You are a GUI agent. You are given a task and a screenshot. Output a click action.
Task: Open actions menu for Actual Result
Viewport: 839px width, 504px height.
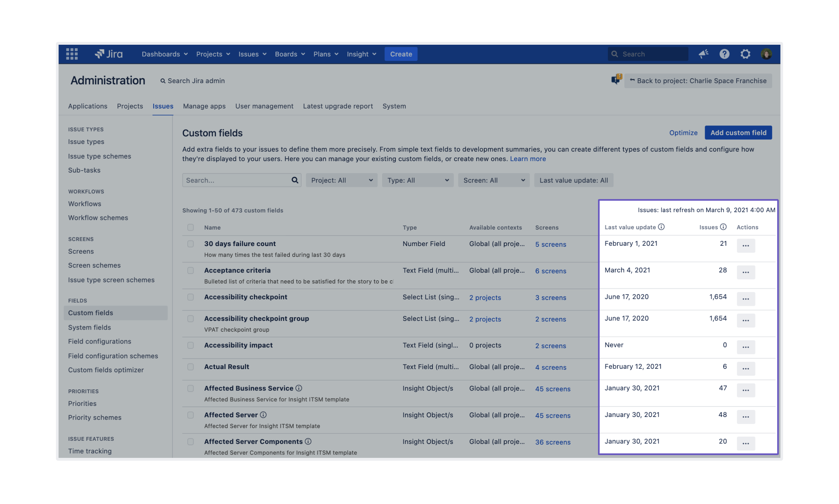click(x=746, y=368)
